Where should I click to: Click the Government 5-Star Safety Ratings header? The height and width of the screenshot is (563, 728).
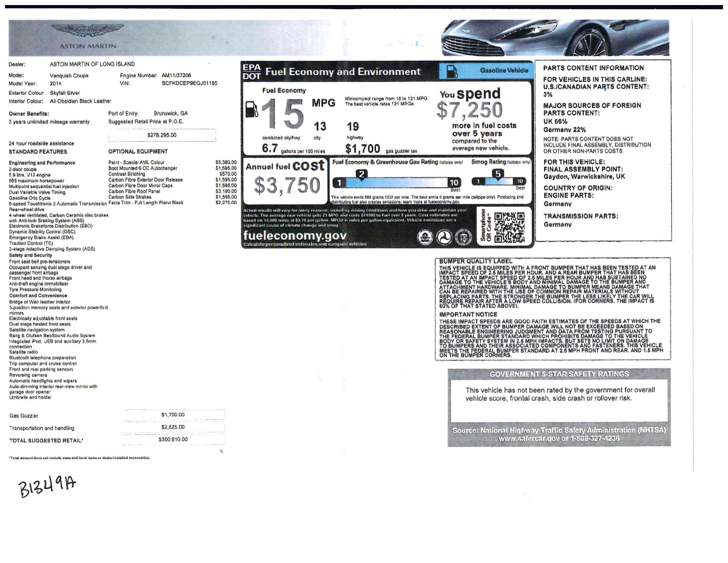559,374
